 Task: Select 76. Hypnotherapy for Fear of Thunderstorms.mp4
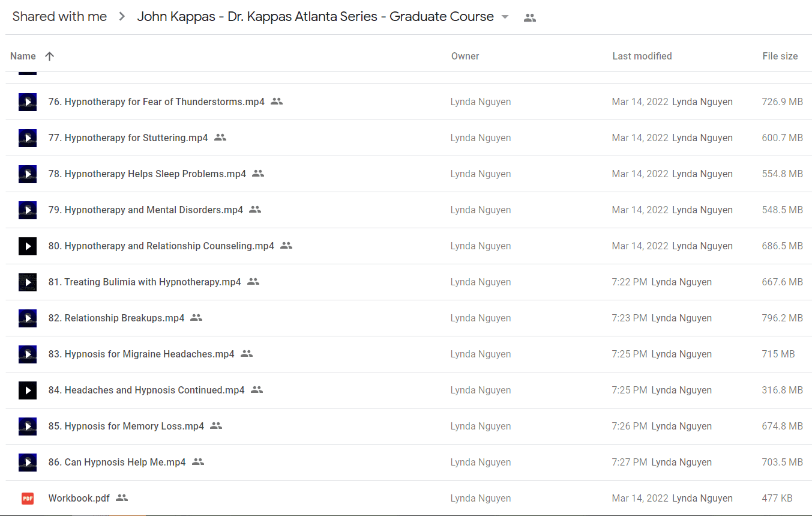(156, 102)
